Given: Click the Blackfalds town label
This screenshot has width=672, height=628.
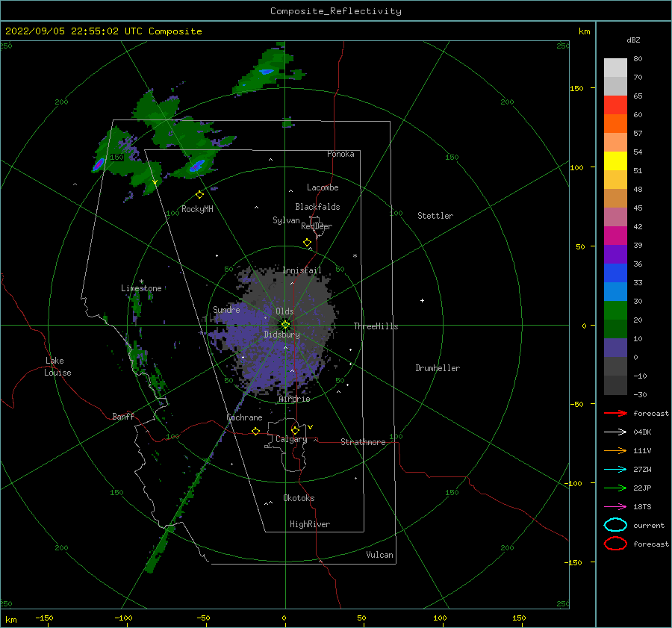Looking at the screenshot, I should 317,207.
